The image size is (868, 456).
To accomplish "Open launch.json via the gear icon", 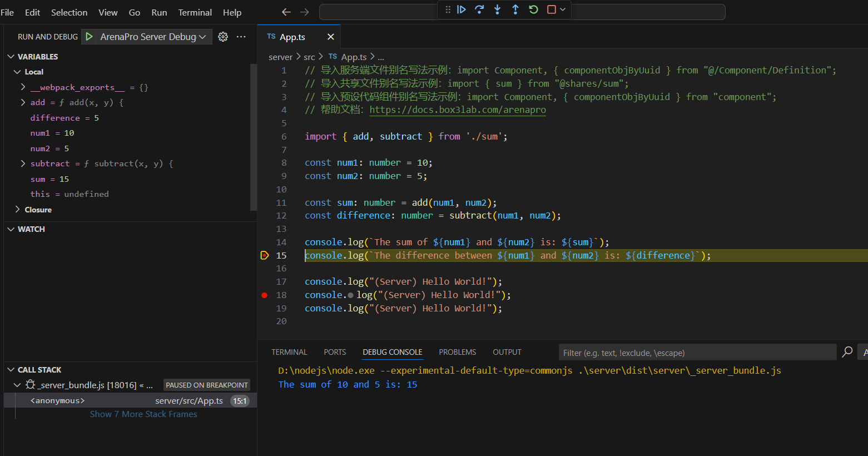I will [223, 37].
